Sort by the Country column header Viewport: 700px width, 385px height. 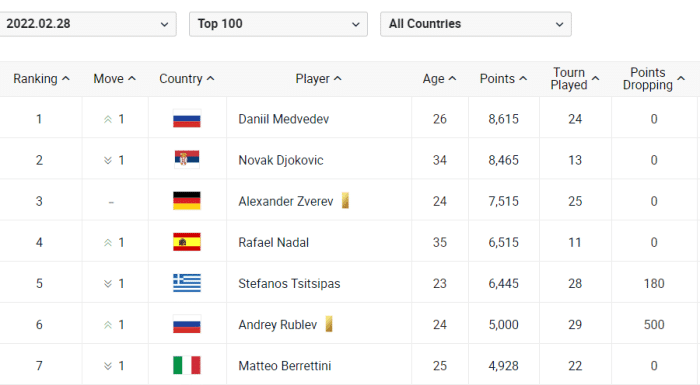tap(187, 79)
